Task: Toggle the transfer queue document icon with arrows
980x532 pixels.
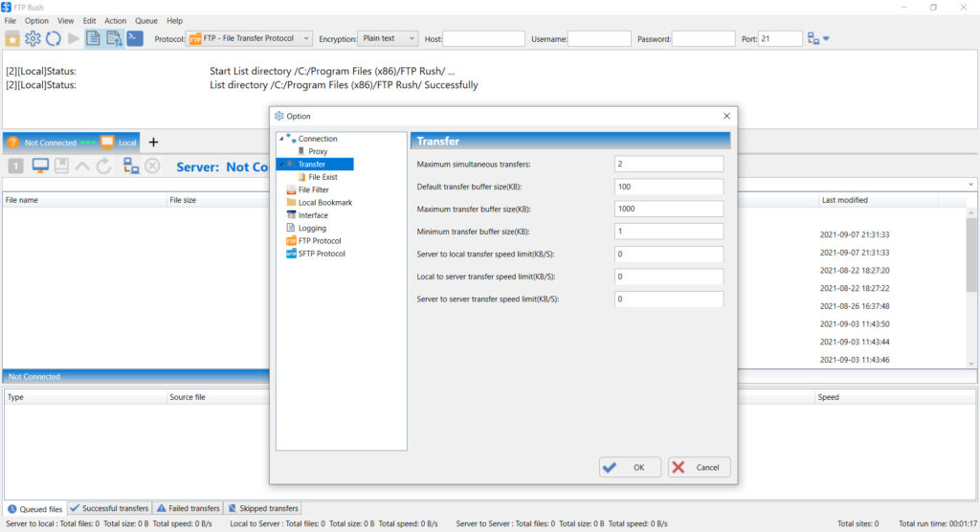Action: click(x=114, y=38)
